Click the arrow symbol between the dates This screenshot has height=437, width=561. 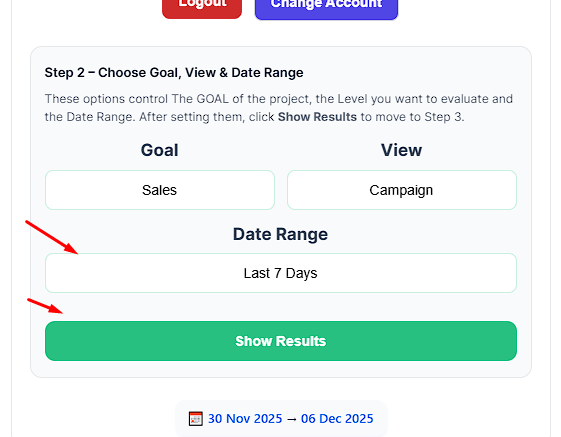click(x=292, y=419)
